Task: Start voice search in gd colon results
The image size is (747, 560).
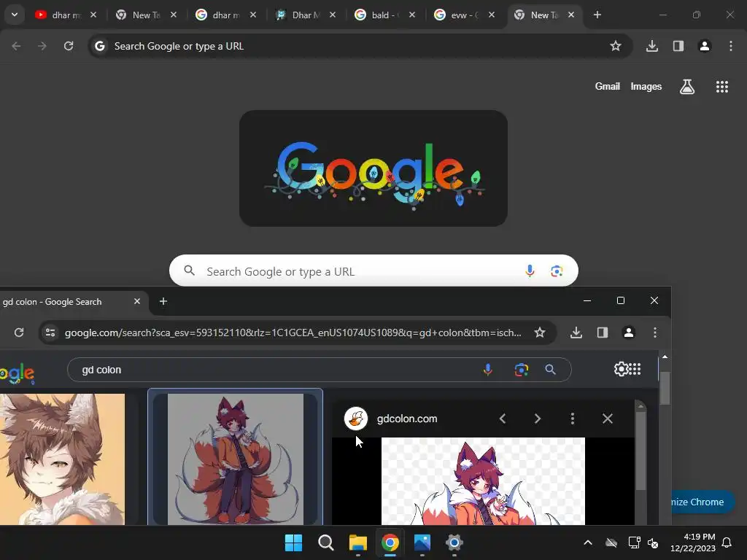Action: coord(487,370)
